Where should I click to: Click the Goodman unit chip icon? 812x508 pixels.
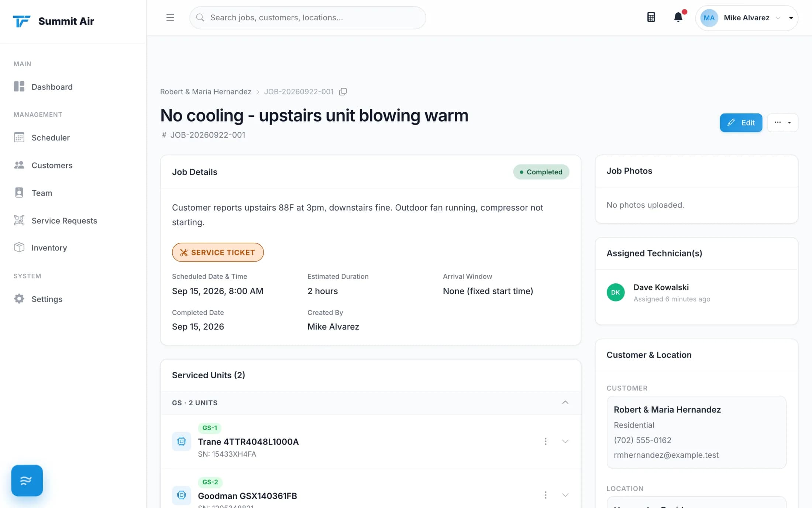[x=182, y=495]
